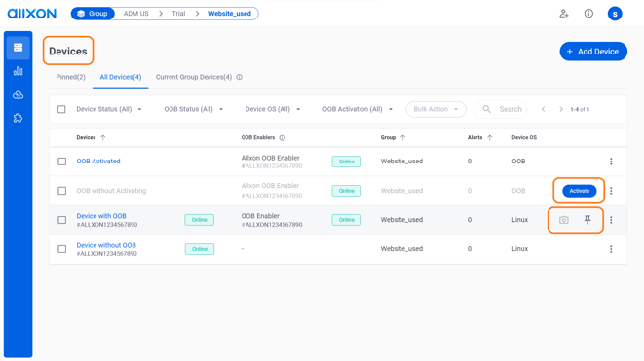Tick the checkbox for Device without OOB
This screenshot has height=361, width=644.
click(x=61, y=249)
